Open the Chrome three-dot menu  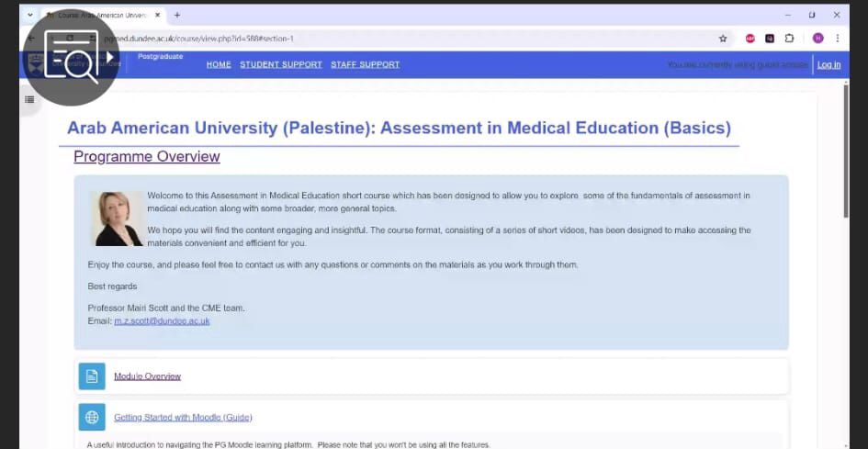click(838, 39)
